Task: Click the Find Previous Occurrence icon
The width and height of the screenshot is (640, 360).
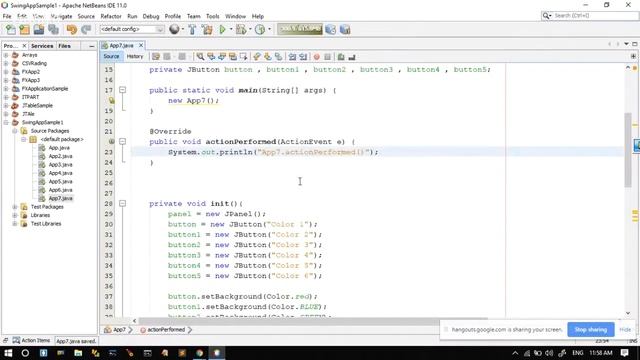Action: coord(211,57)
